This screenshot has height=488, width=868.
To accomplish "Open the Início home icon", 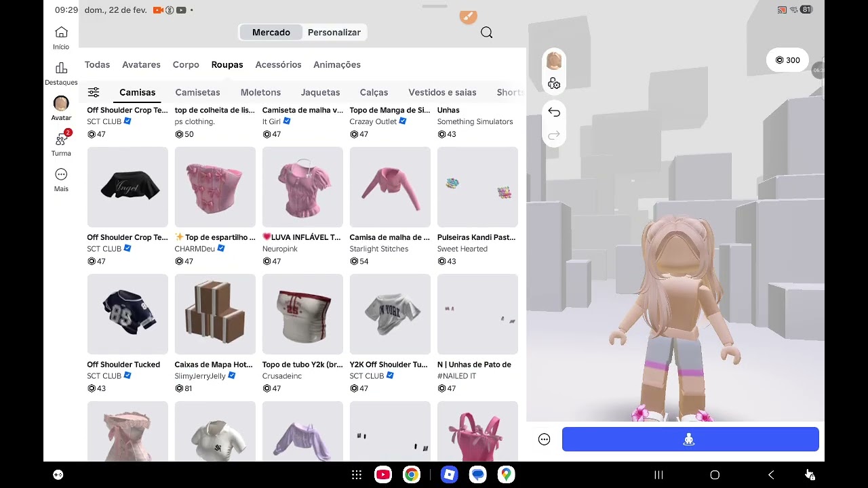I will 61,33.
